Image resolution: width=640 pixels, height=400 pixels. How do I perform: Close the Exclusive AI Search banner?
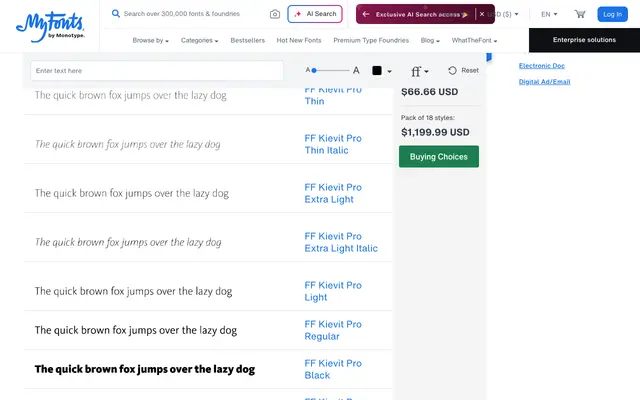pos(482,14)
